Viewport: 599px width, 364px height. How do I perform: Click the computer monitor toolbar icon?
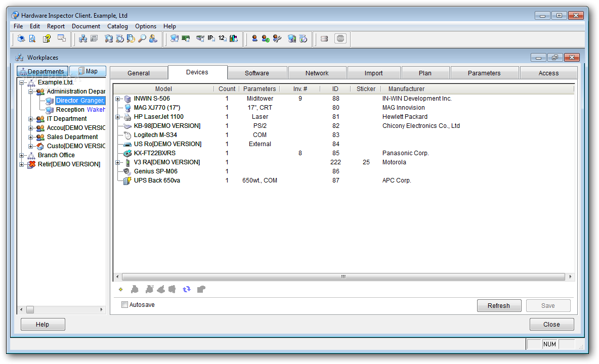pyautogui.click(x=175, y=38)
